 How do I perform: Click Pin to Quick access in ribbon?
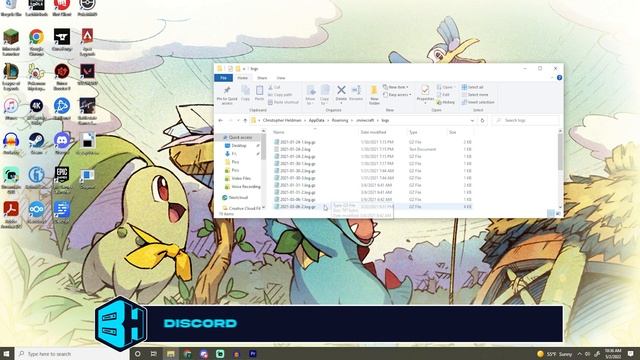227,95
